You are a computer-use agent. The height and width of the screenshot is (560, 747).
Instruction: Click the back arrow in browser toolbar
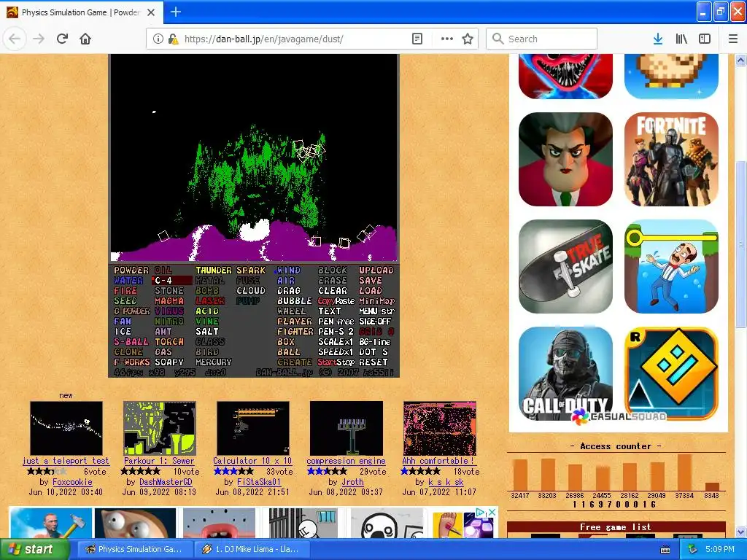tap(15, 39)
